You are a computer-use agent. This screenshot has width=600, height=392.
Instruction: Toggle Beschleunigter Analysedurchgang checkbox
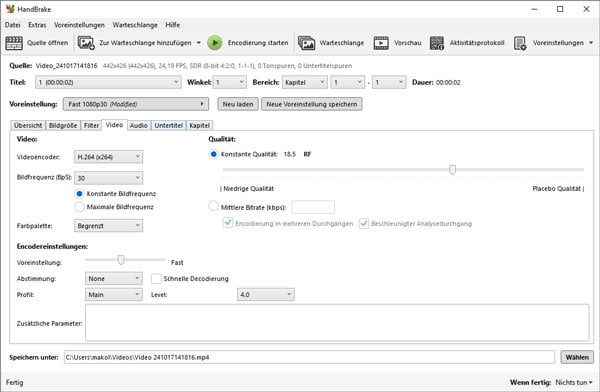[364, 223]
